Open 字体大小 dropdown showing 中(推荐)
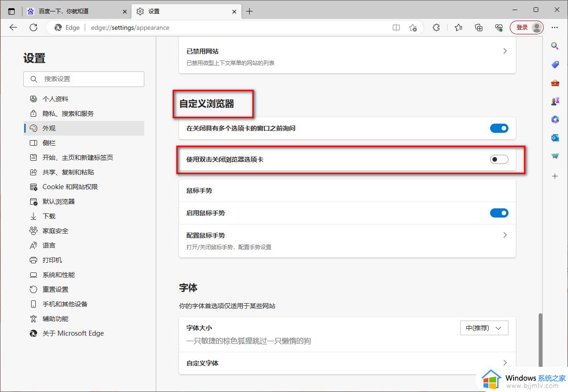This screenshot has height=392, width=568. click(x=484, y=328)
